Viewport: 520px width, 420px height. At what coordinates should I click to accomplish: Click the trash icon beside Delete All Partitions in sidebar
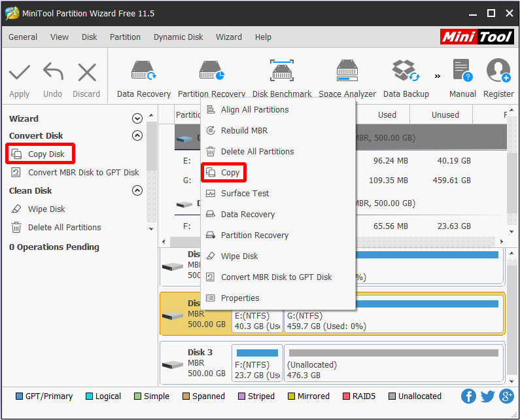click(16, 228)
